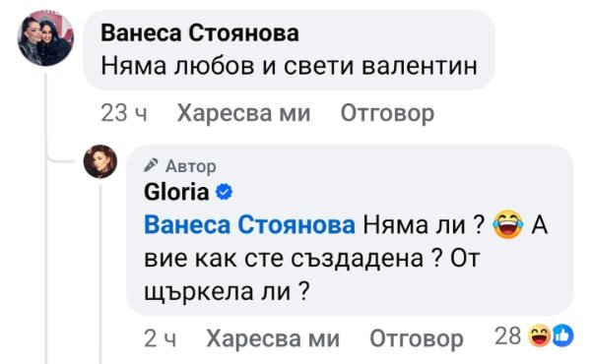
Task: Open the 28 reactions count
Action: [x=508, y=335]
